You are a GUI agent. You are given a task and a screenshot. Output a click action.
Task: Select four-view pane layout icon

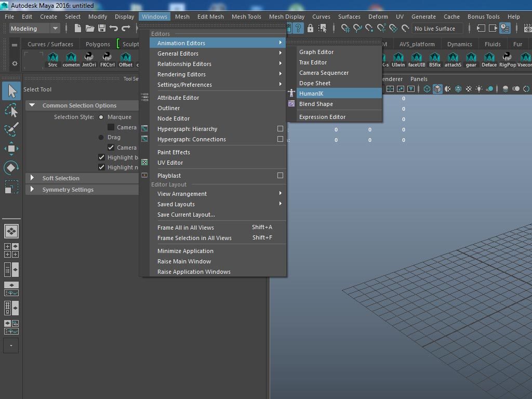pyautogui.click(x=11, y=250)
